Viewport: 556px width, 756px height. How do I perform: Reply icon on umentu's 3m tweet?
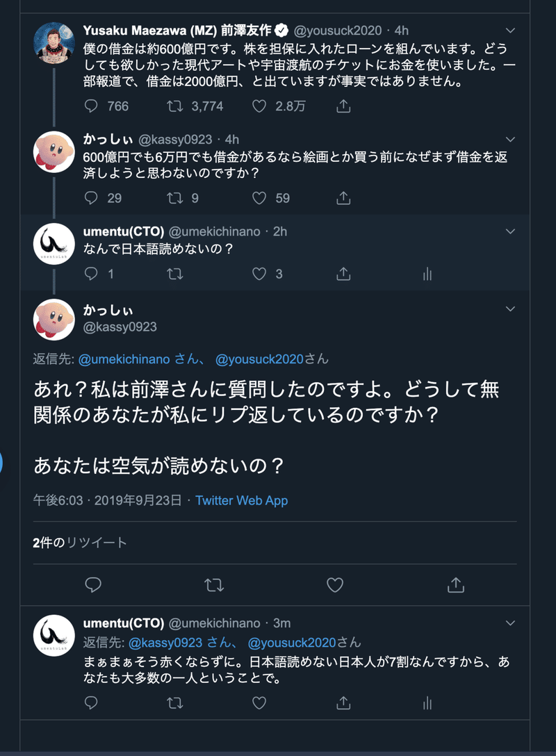(91, 703)
